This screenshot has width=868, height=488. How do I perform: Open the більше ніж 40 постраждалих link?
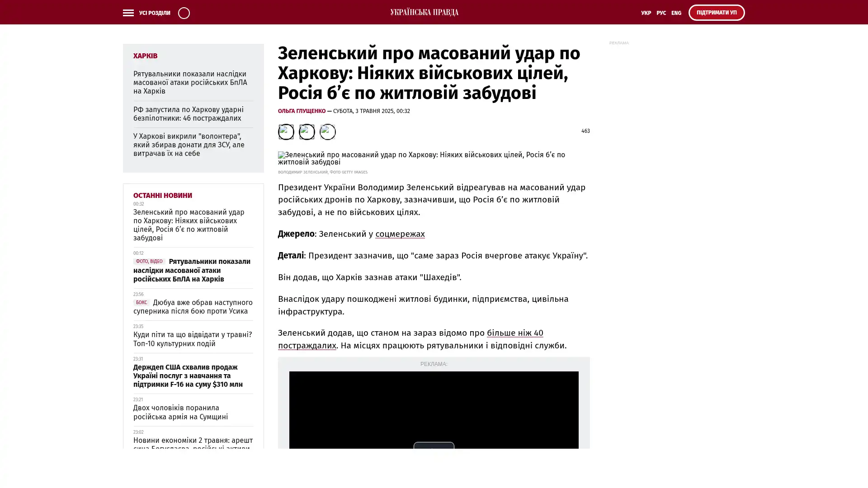(514, 333)
